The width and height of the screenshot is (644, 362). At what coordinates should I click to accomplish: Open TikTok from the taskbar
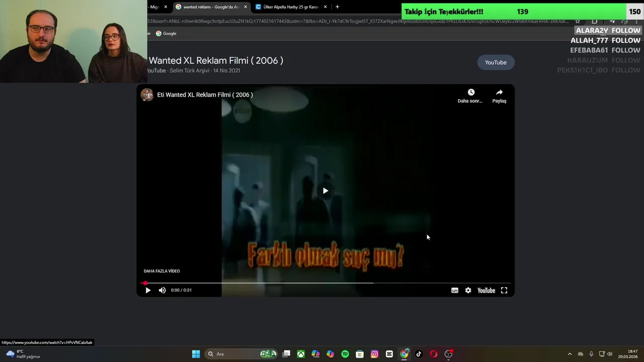(x=419, y=354)
